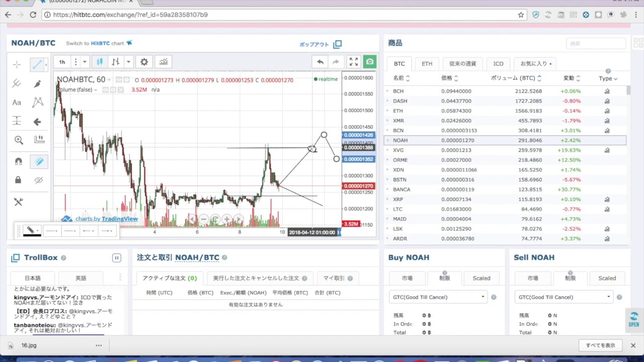Switch to the 従来の通貨 tab
This screenshot has height=362, width=644.
(462, 64)
